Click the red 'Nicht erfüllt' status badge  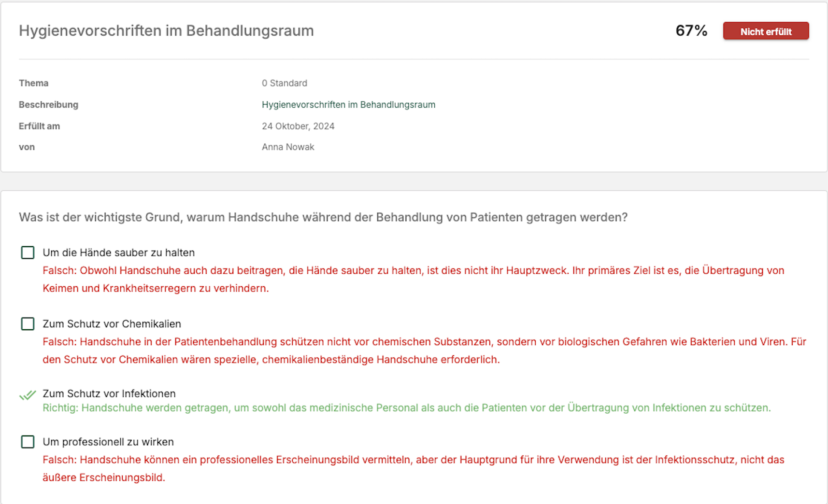[766, 31]
